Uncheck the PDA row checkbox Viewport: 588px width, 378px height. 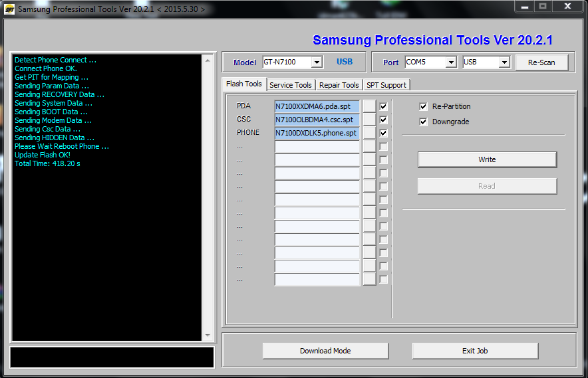point(383,107)
